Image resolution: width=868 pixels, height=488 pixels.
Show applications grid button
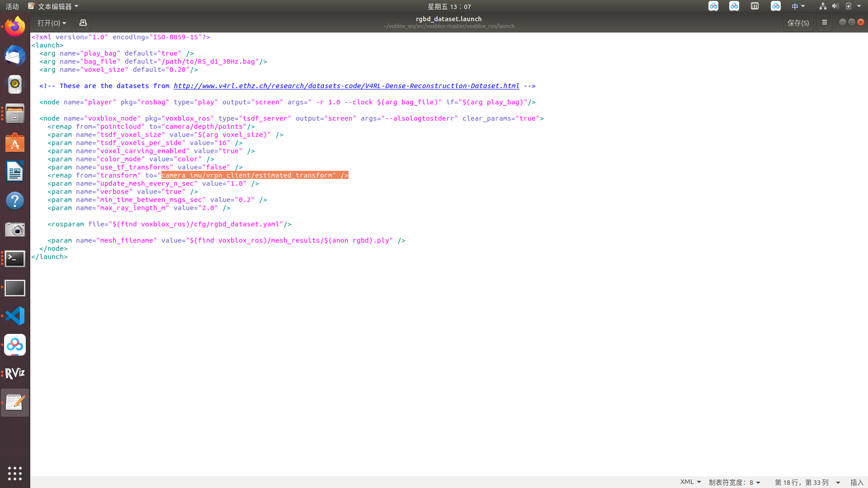coord(15,473)
